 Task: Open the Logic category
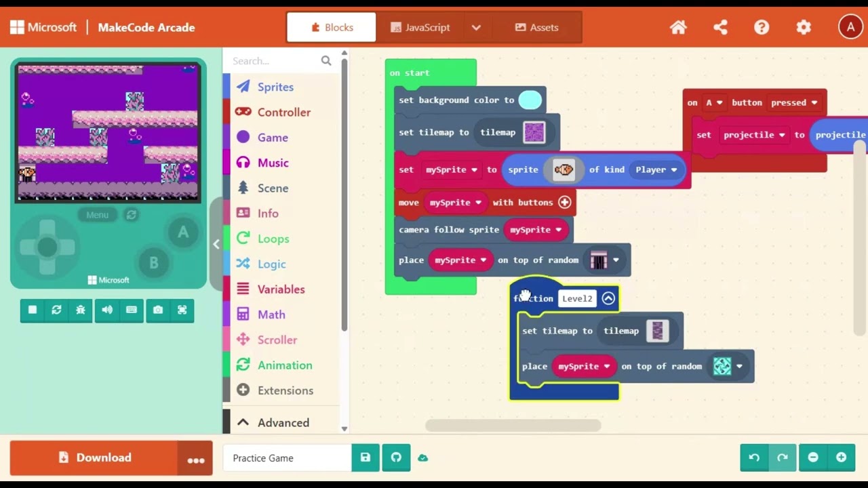point(271,264)
